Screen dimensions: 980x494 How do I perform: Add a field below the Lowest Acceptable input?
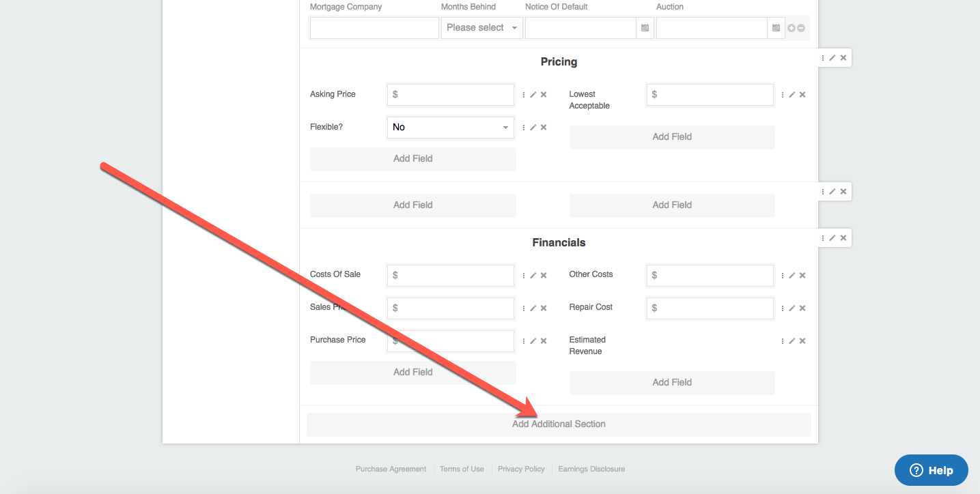pyautogui.click(x=672, y=137)
